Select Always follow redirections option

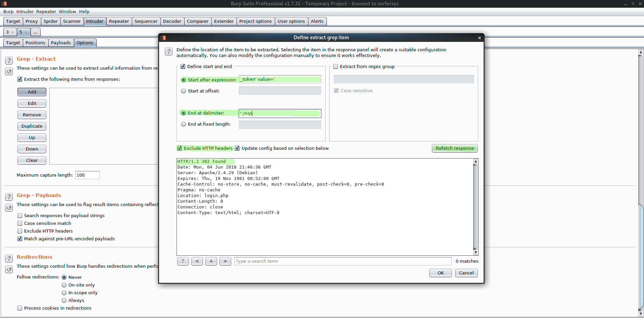(x=64, y=300)
